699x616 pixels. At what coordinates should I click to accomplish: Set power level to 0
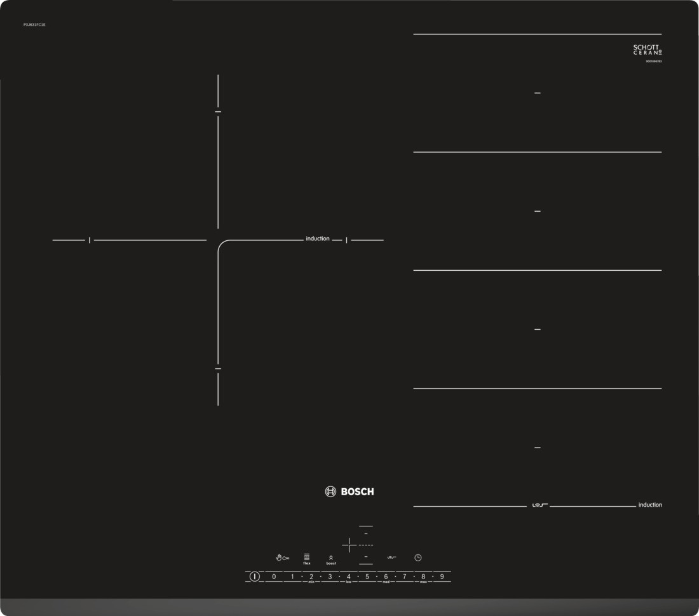coord(274,577)
